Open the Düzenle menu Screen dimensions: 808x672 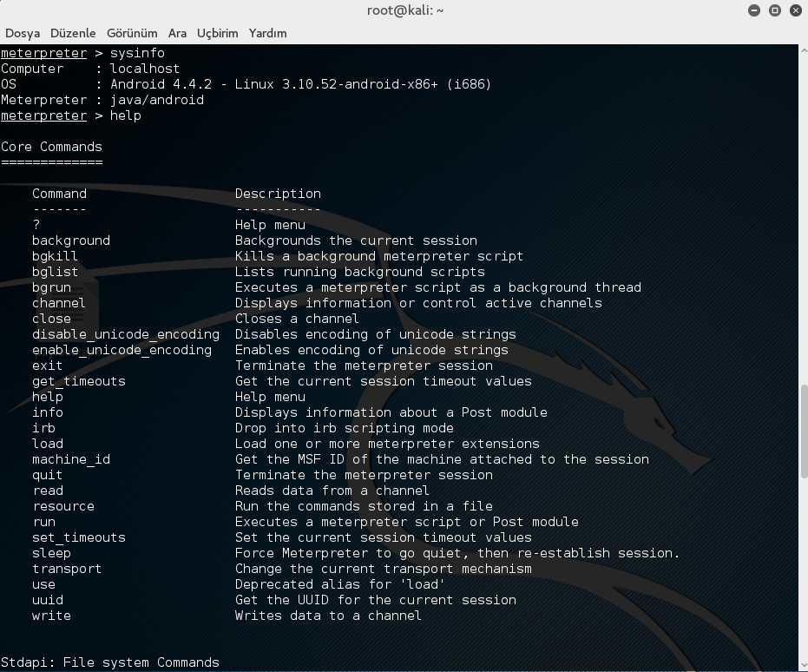73,33
